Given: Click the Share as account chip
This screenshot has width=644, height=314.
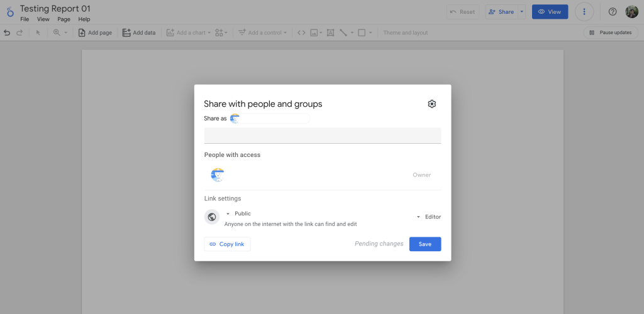Looking at the screenshot, I should 269,119.
